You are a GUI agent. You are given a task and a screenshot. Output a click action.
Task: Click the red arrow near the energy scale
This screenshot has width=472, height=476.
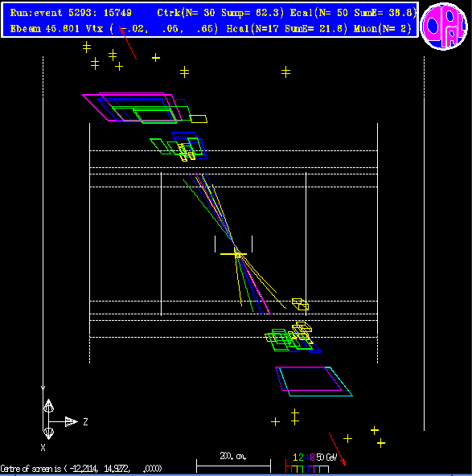(x=337, y=449)
